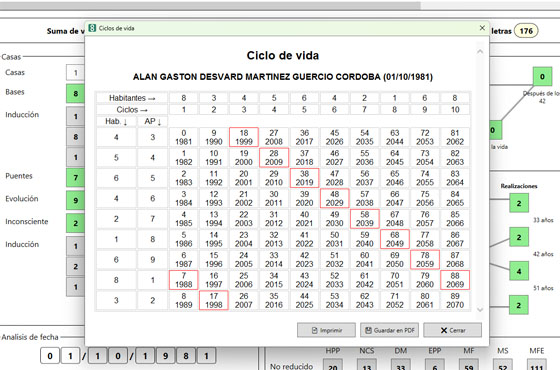Click cell 60 / 2041

point(365,259)
